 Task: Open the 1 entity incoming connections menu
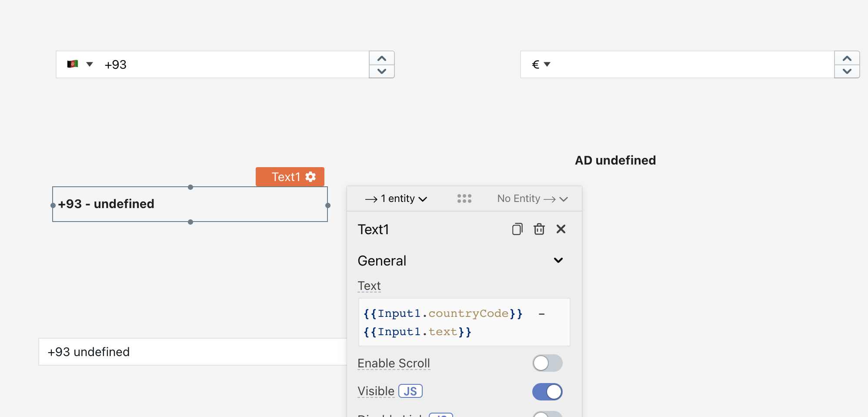click(396, 199)
